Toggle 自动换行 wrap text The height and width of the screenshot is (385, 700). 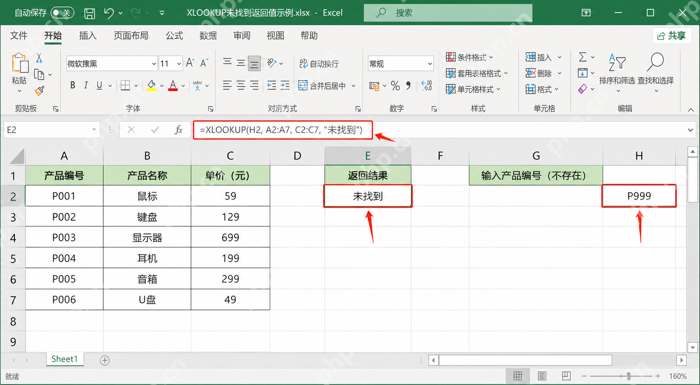click(319, 64)
